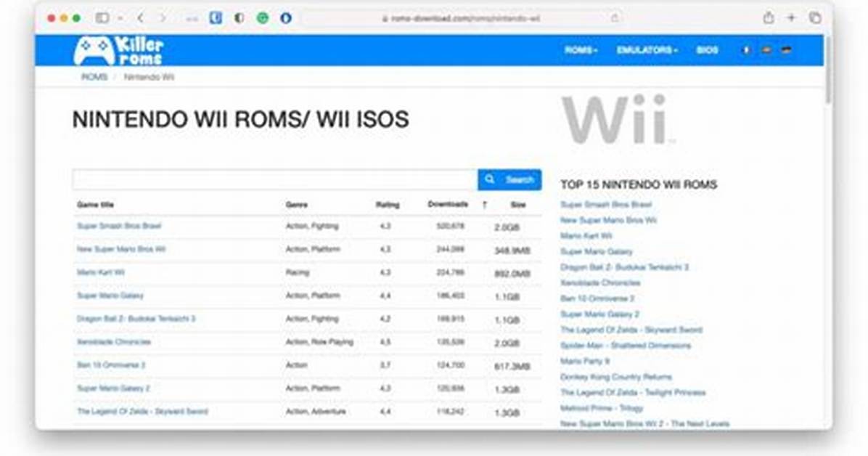The height and width of the screenshot is (456, 868).
Task: Open Metroid Prime Trilogy link
Action: point(602,408)
